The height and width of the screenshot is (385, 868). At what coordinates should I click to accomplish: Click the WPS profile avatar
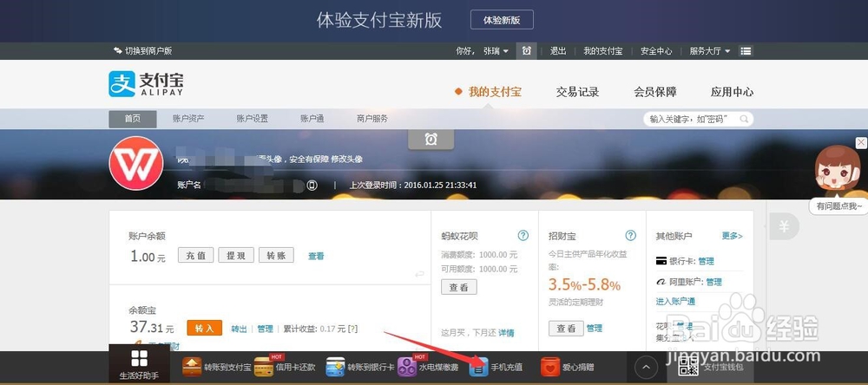(x=136, y=163)
